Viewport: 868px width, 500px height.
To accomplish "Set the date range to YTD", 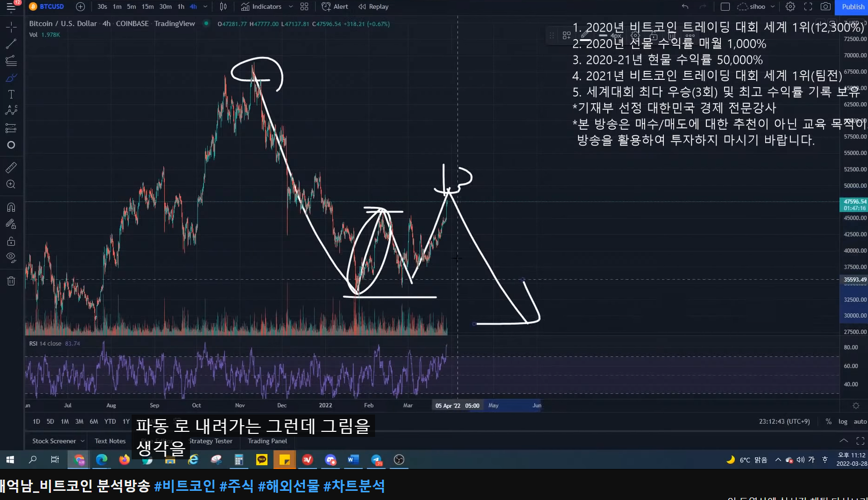I will (110, 422).
